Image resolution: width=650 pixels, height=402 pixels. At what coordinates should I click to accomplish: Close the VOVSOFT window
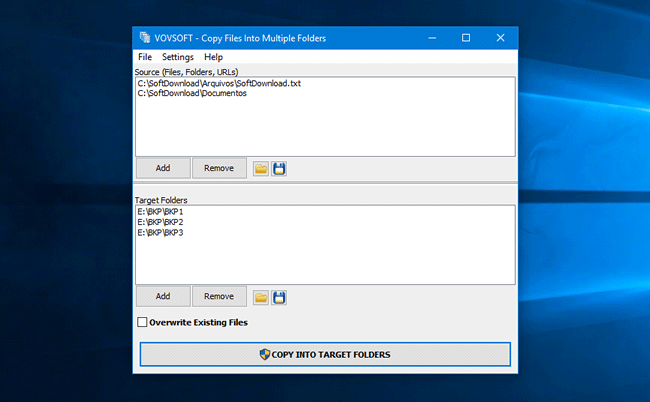(x=500, y=38)
